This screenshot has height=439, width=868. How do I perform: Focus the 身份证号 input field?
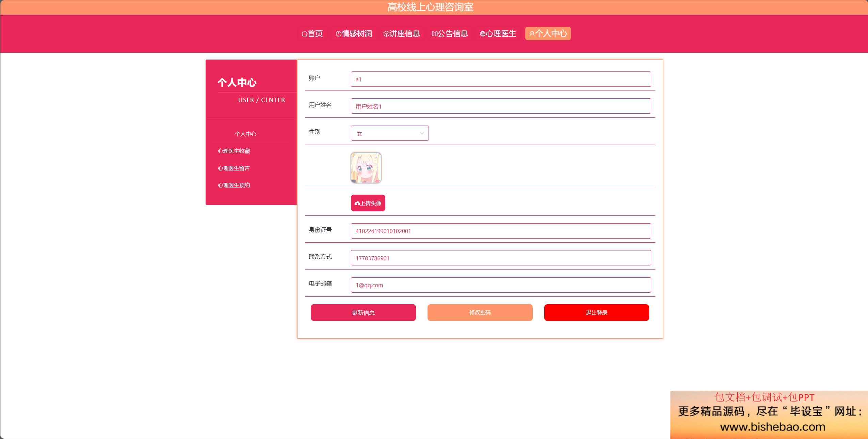pyautogui.click(x=501, y=231)
